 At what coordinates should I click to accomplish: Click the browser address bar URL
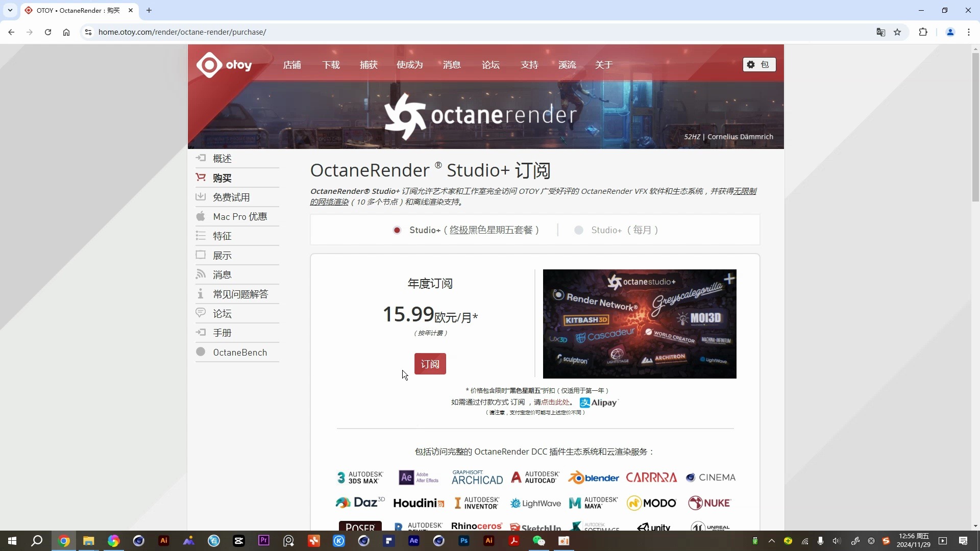[x=182, y=32]
